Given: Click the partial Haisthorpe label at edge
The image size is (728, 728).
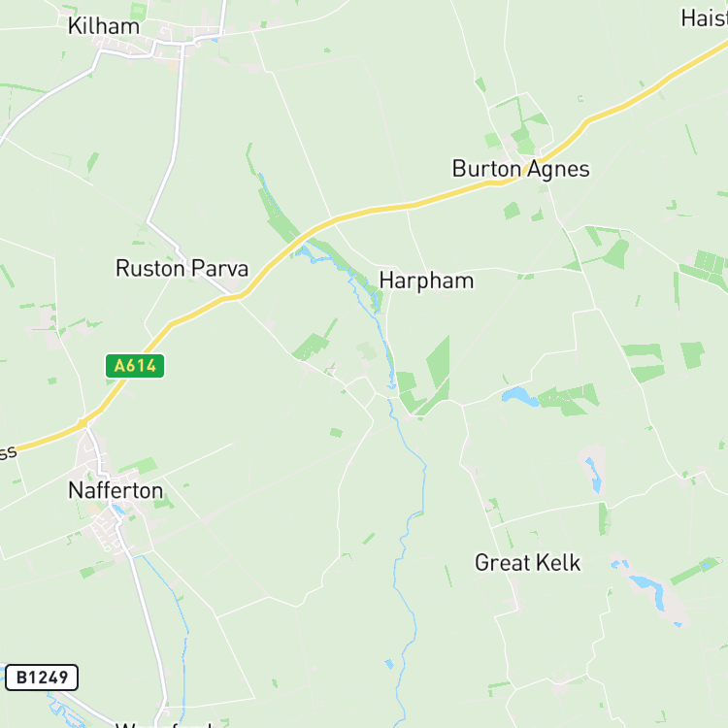Looking at the screenshot, I should click(x=705, y=18).
